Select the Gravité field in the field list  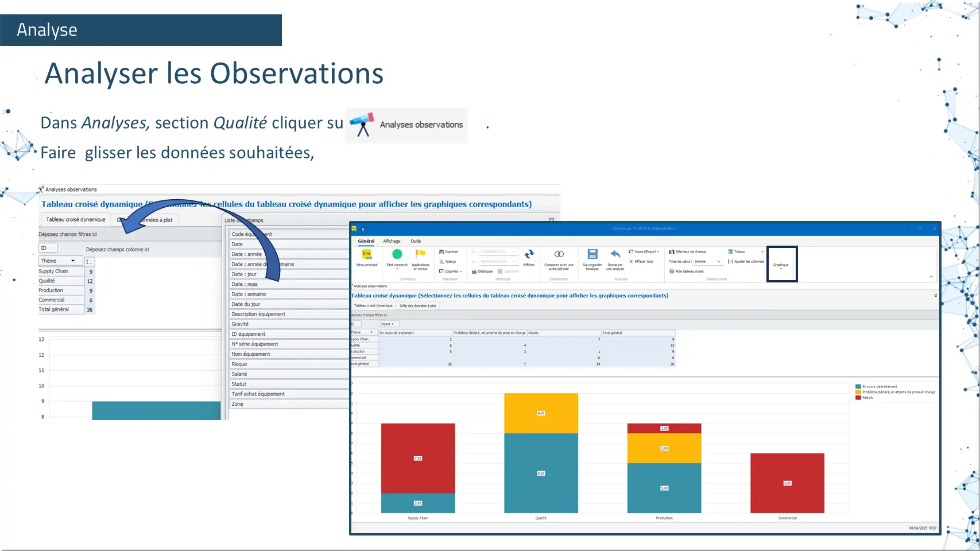tap(240, 324)
